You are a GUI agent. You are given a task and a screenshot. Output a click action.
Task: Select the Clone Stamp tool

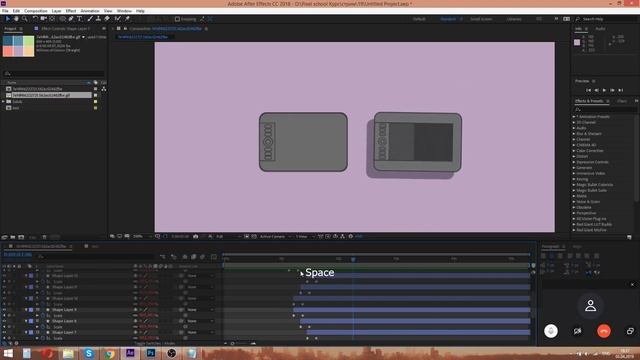[98, 19]
